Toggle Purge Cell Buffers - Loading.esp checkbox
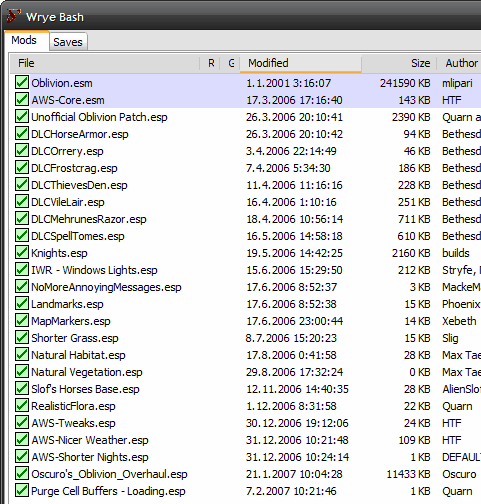This screenshot has height=504, width=481. pyautogui.click(x=22, y=490)
